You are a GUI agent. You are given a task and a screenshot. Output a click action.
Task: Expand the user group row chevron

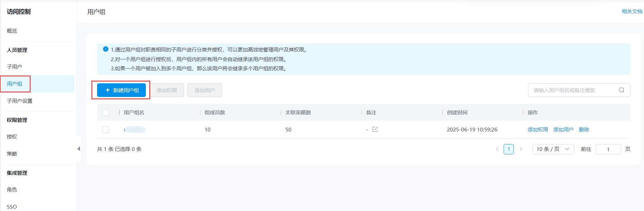click(x=125, y=130)
